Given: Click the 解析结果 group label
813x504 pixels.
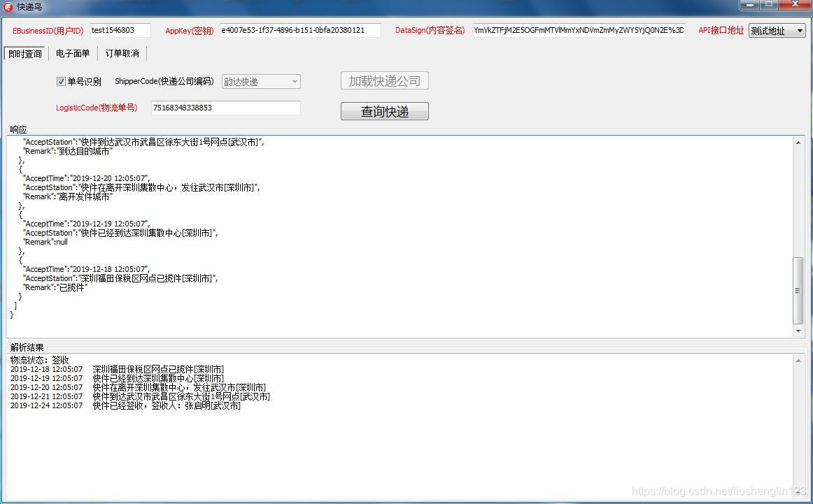Looking at the screenshot, I should (x=27, y=347).
